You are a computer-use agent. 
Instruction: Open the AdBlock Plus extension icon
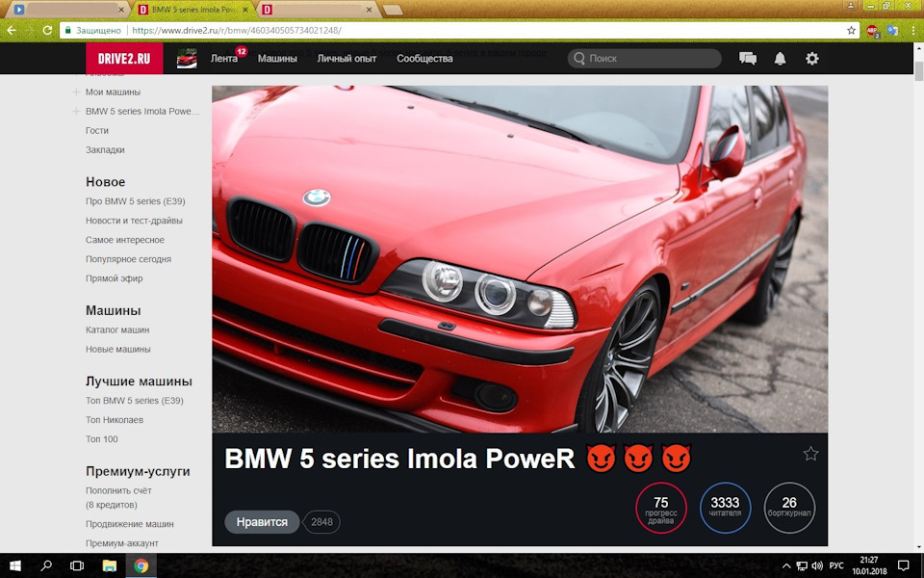click(x=872, y=31)
